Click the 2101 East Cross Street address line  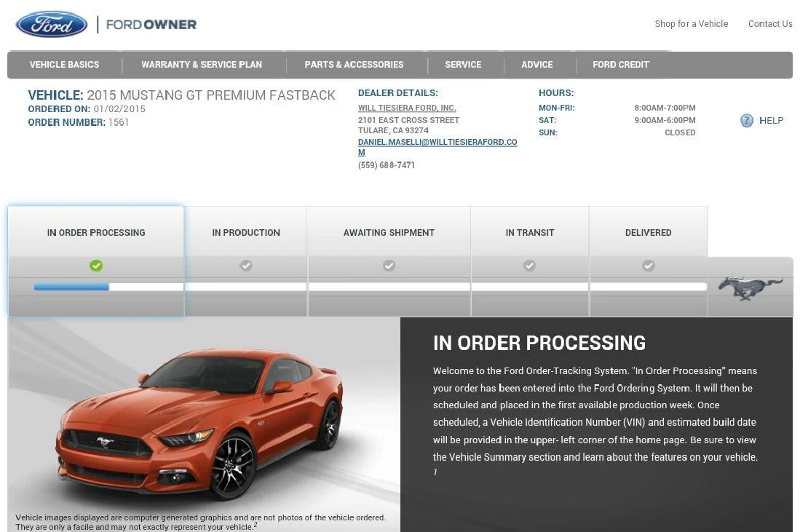pos(408,120)
